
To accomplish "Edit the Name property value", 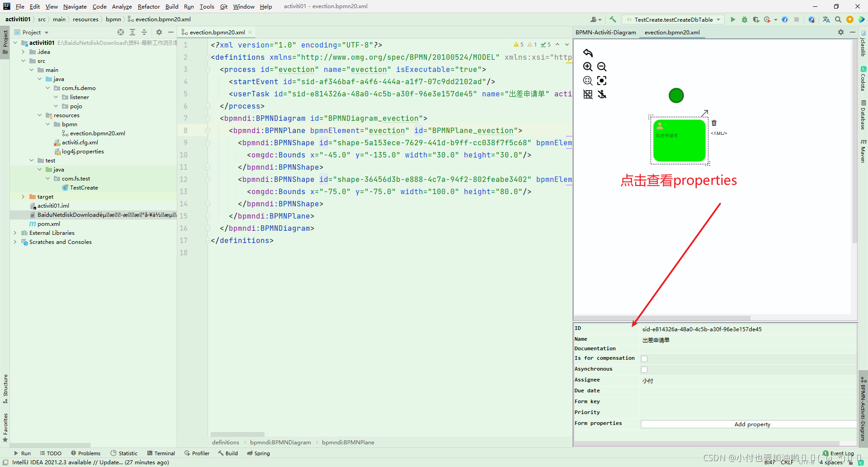I will point(748,340).
